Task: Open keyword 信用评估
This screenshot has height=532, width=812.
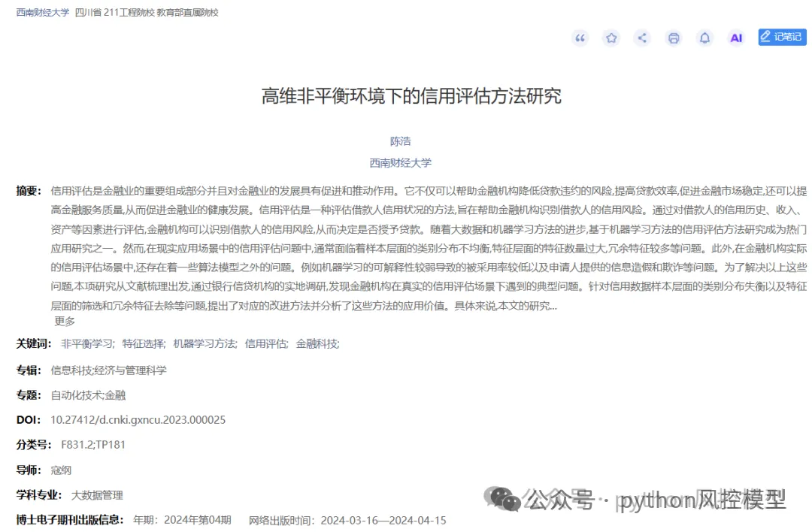Action: click(266, 343)
